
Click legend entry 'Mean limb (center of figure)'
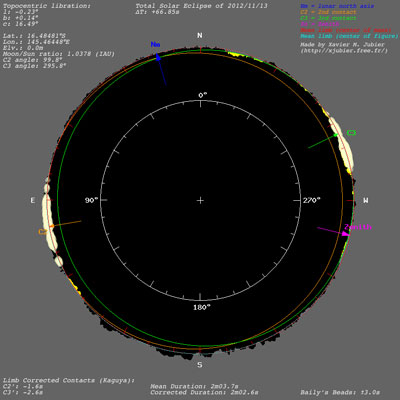(349, 36)
